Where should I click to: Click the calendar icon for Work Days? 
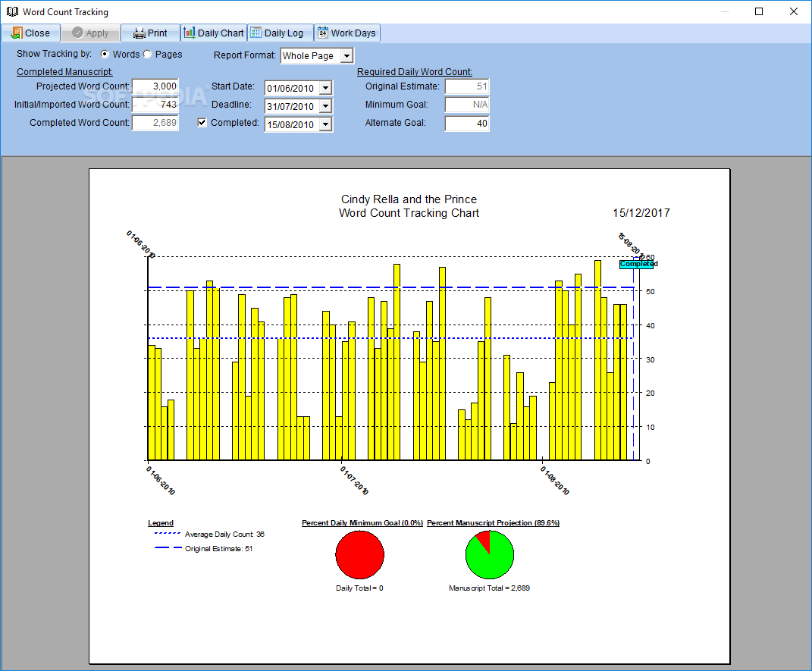pyautogui.click(x=323, y=33)
